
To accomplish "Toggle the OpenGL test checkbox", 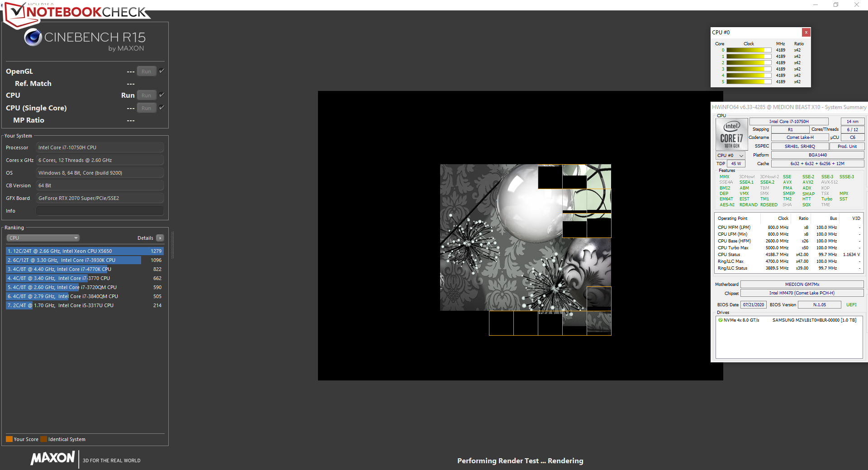I will pos(161,71).
